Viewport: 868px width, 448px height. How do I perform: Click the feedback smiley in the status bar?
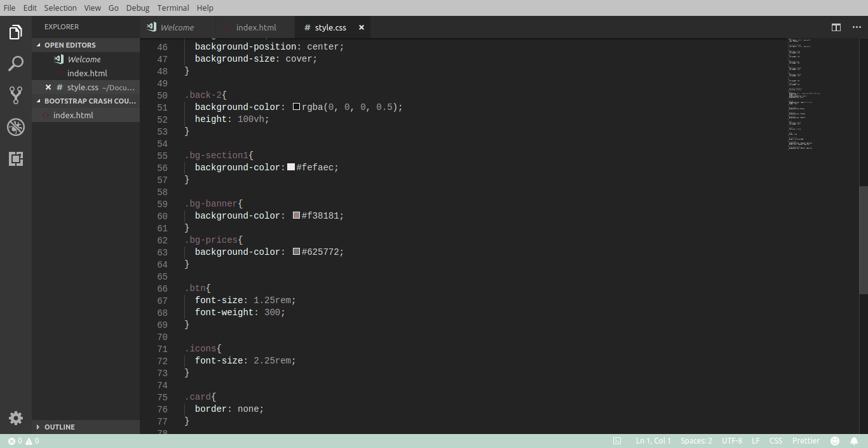point(835,440)
